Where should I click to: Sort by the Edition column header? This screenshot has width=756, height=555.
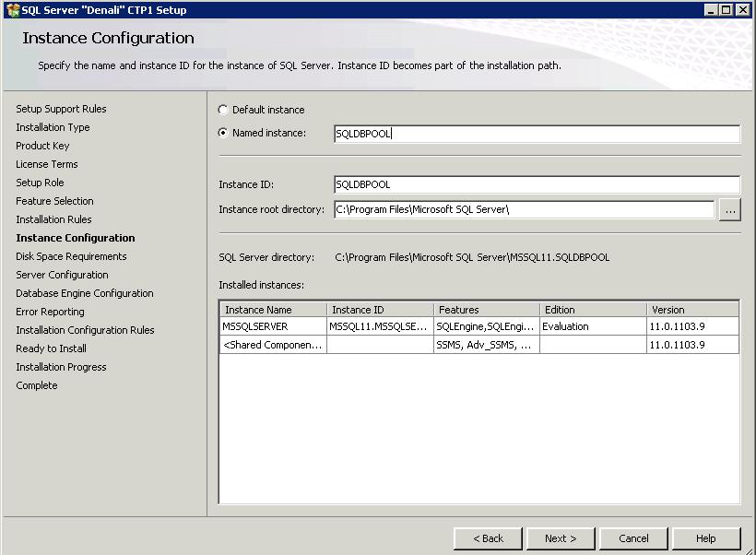pos(592,310)
